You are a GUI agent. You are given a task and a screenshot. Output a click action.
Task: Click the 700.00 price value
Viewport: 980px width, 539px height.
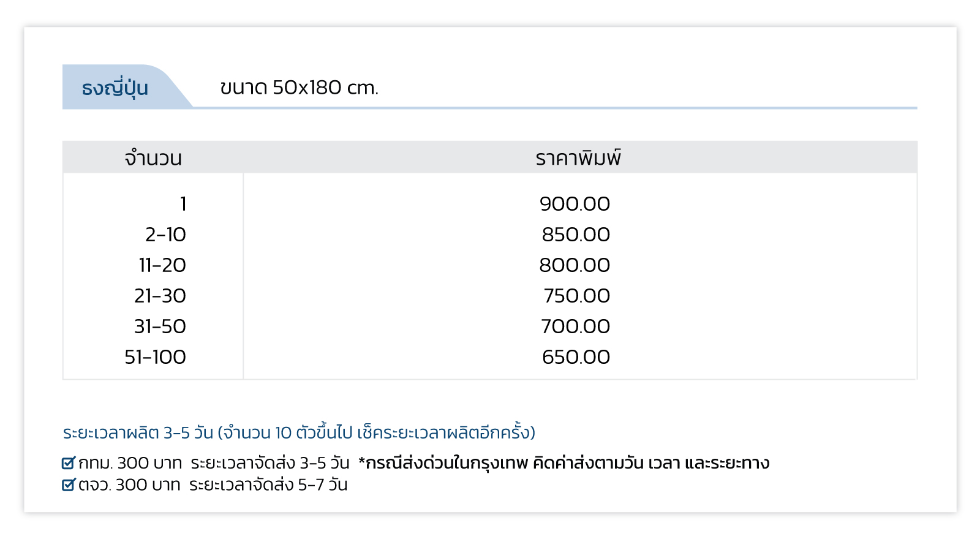(575, 326)
